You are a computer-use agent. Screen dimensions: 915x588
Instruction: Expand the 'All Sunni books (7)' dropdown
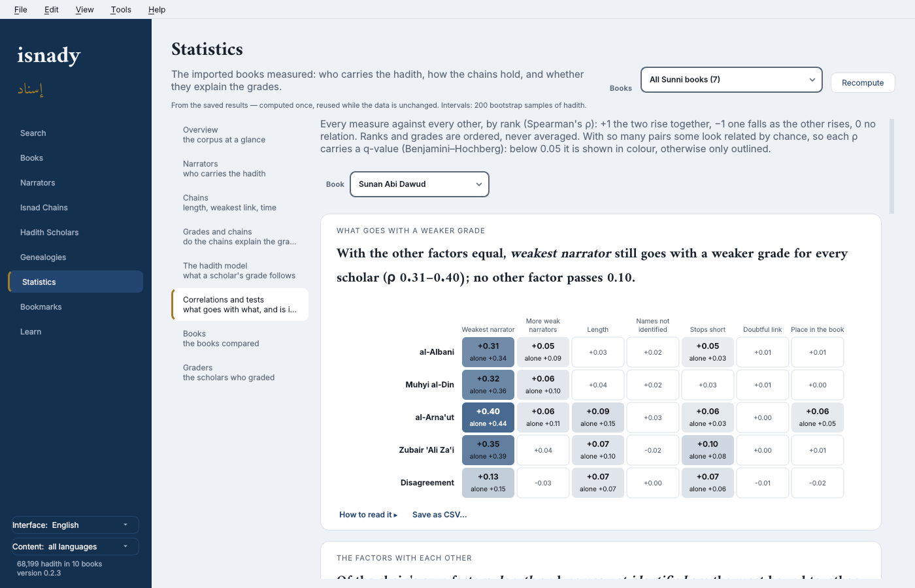(731, 80)
